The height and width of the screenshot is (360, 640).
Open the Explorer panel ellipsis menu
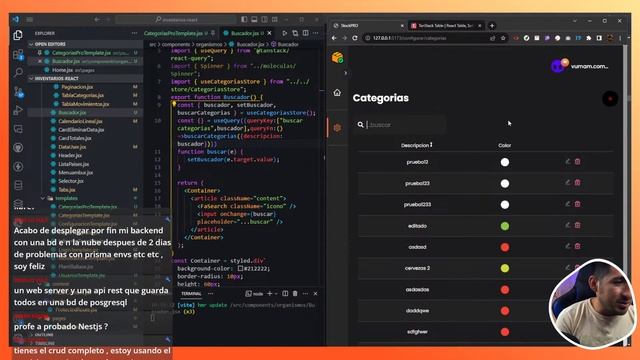point(134,33)
